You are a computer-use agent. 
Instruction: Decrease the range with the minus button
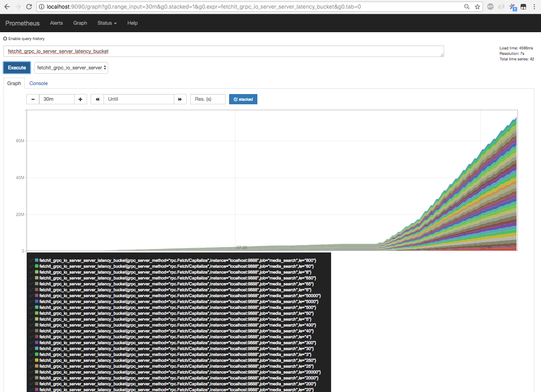coord(33,99)
